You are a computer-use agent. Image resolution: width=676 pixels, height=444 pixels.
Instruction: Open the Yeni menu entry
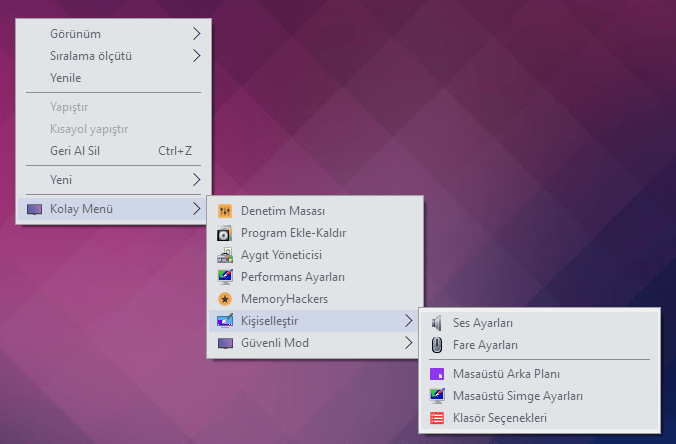pyautogui.click(x=113, y=180)
